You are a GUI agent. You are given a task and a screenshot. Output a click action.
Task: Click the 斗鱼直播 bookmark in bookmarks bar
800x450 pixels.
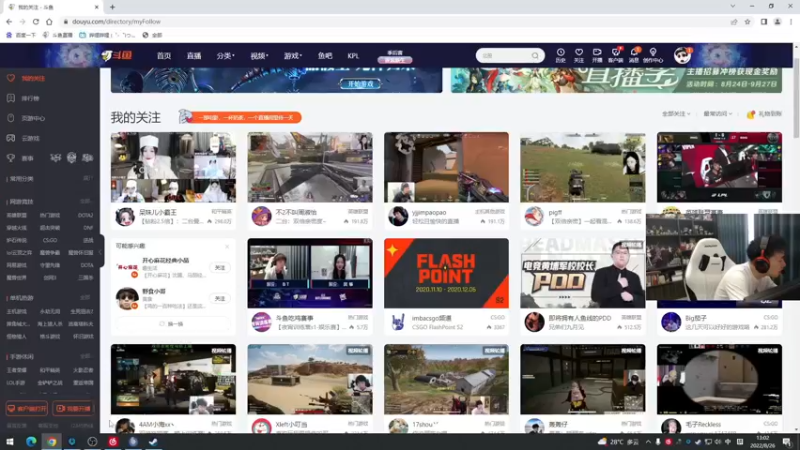(58, 35)
